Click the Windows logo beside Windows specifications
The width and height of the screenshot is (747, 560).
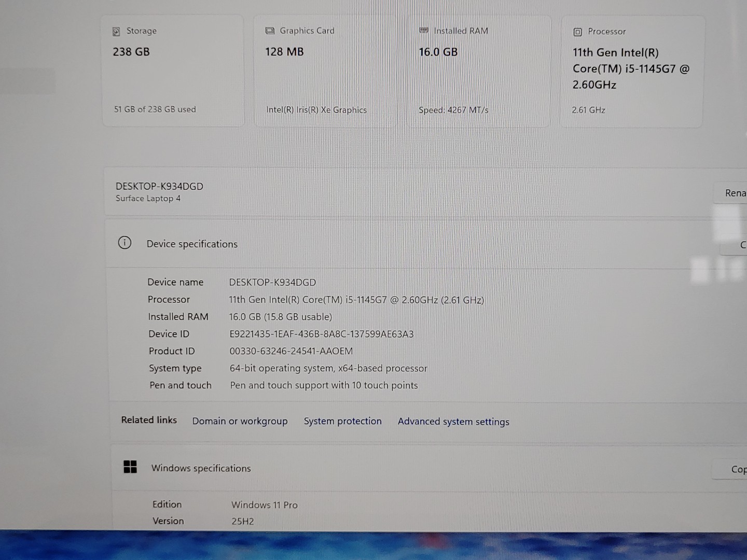[x=130, y=467]
